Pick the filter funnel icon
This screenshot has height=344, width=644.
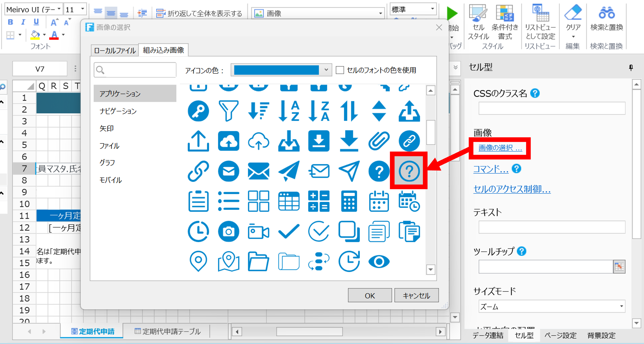228,111
